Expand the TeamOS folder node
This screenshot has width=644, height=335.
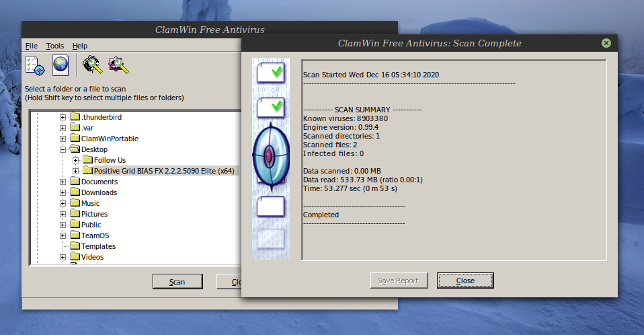63,235
